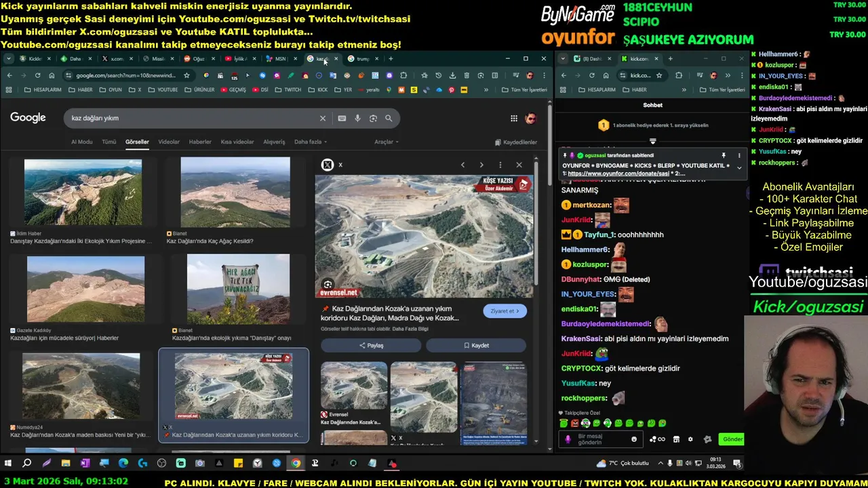Switch to Kısa videolar results tab
Viewport: 868px width, 488px height.
[x=237, y=142]
